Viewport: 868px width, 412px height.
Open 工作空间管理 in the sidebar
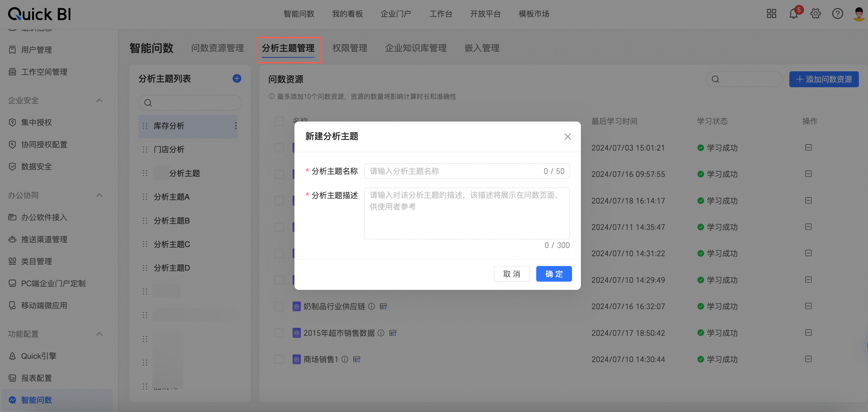click(44, 72)
